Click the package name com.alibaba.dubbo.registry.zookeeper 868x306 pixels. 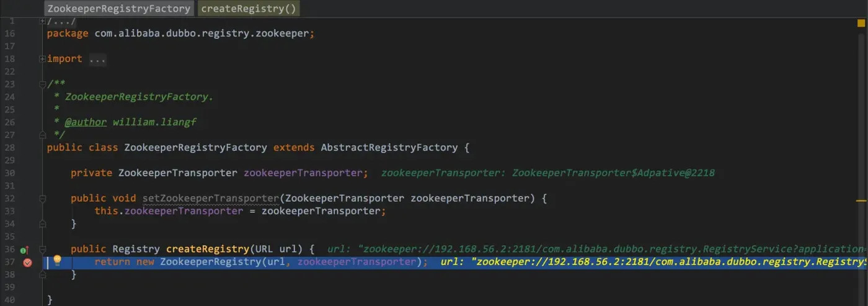point(201,34)
